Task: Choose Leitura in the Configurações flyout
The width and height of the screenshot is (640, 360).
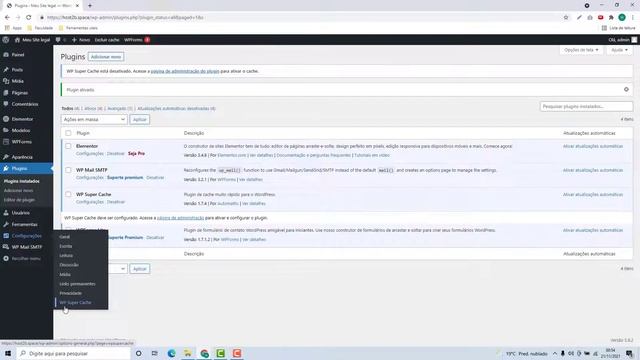Action: coord(66,256)
